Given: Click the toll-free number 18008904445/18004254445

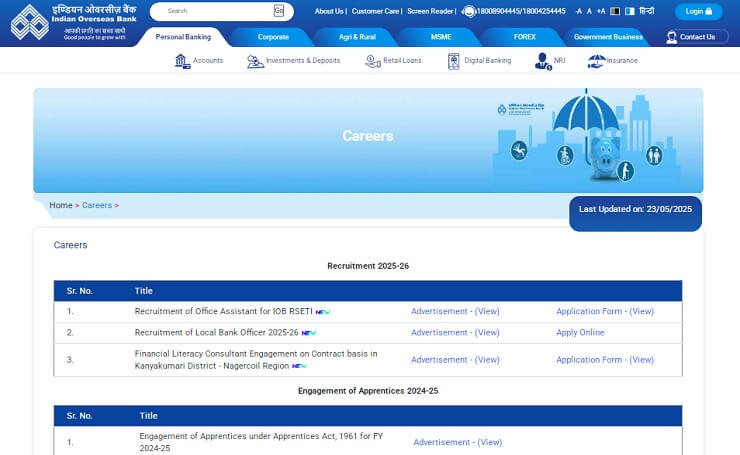Looking at the screenshot, I should tap(521, 11).
